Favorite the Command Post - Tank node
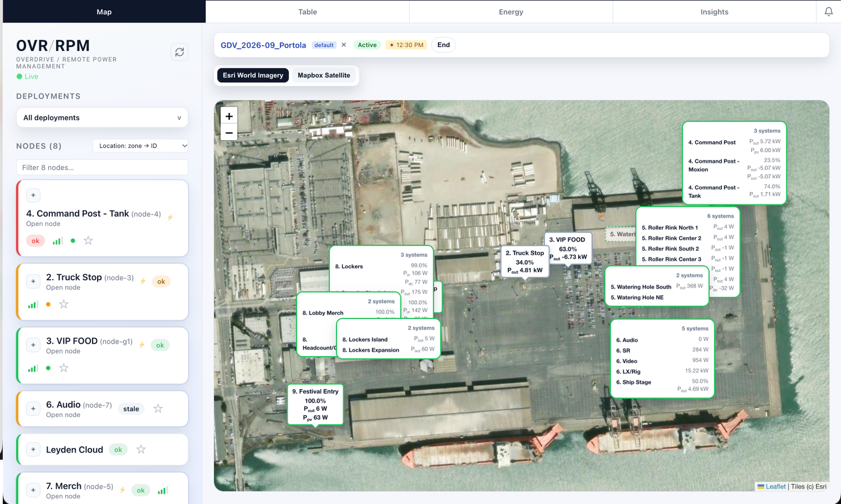This screenshot has height=504, width=841. click(x=88, y=241)
